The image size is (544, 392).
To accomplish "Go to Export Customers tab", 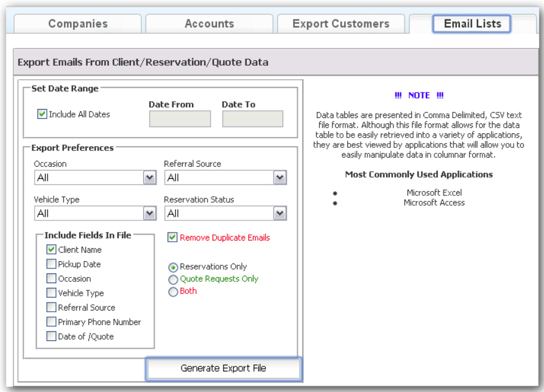I will (x=341, y=24).
